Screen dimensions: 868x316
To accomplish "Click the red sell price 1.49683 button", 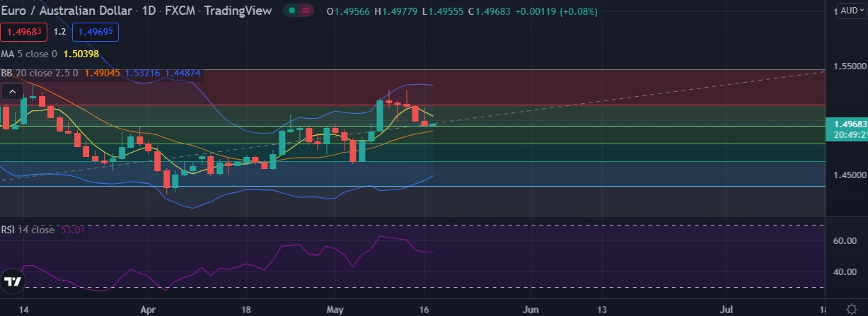I will pyautogui.click(x=24, y=32).
